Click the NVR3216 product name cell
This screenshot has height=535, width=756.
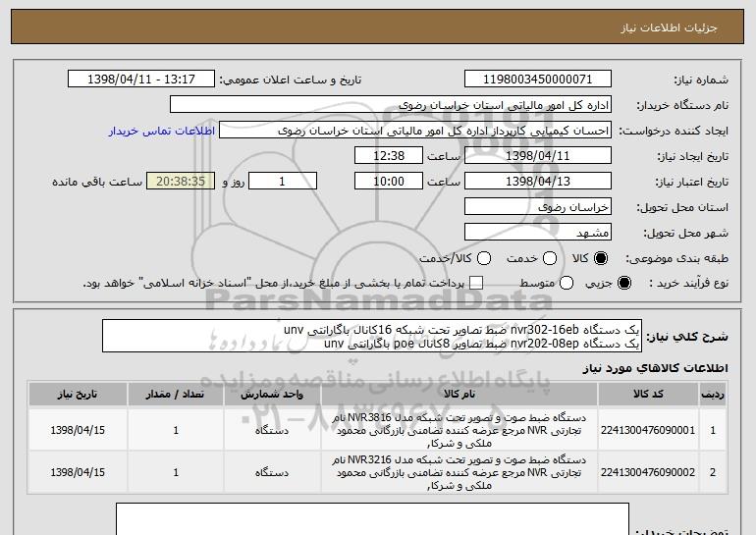459,472
